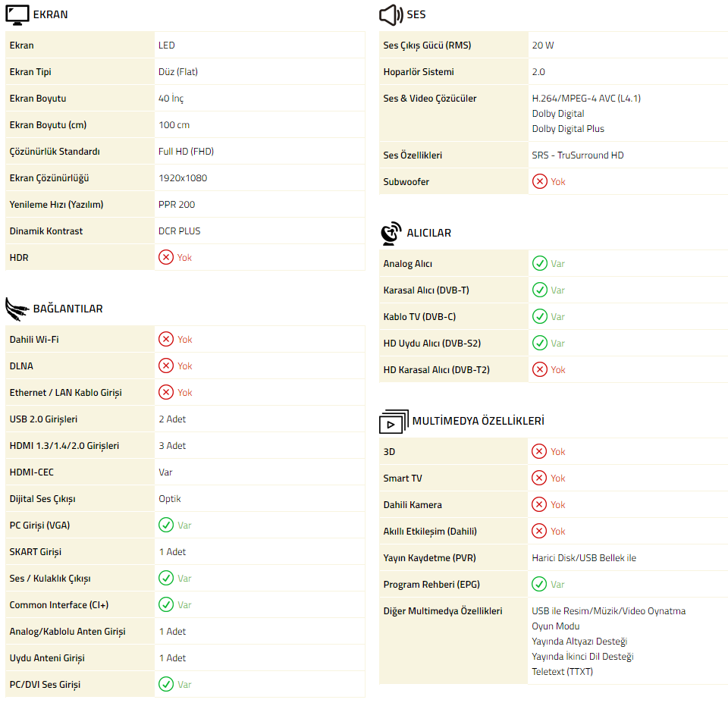Viewport: 728px width, 706px height.
Task: Click the satellite dish icon beside ALICILAR
Action: click(391, 233)
